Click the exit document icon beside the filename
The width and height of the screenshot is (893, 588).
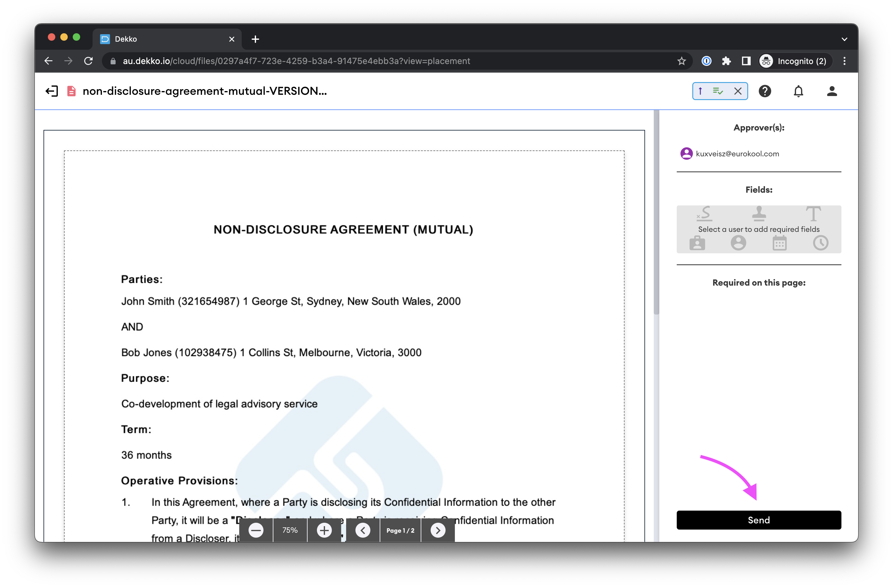click(51, 91)
